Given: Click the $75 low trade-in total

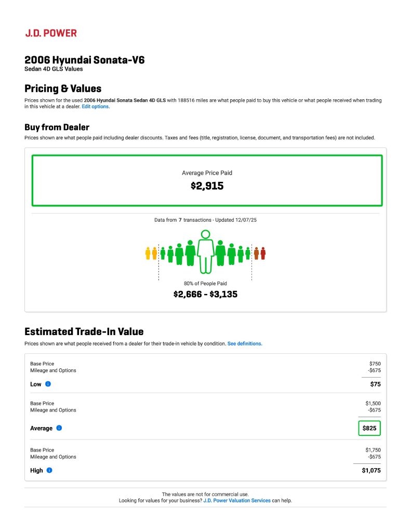Looking at the screenshot, I should click(375, 384).
